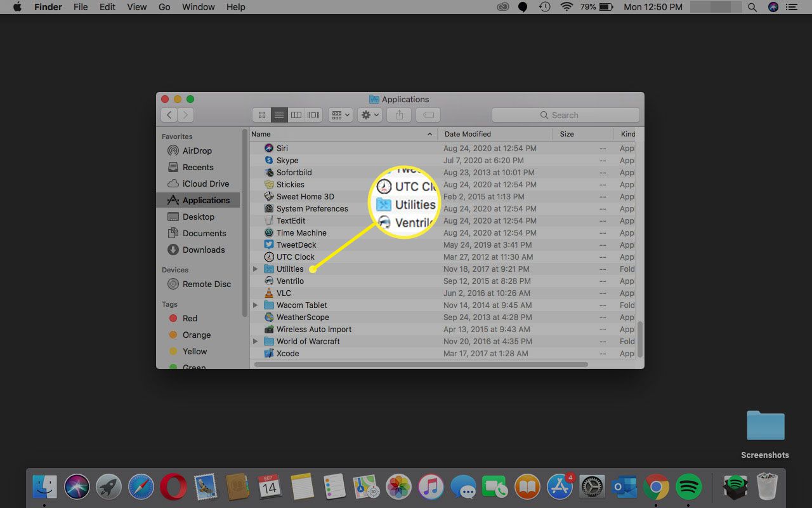Expand the Utilities folder triangle
The width and height of the screenshot is (812, 508).
(x=255, y=269)
